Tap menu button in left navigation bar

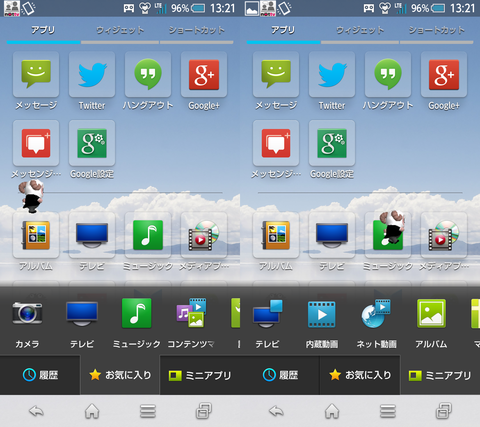pyautogui.click(x=148, y=411)
